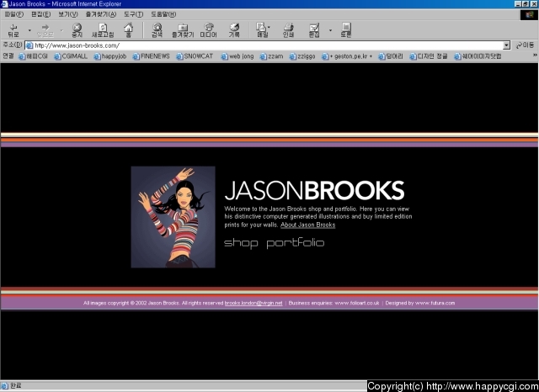Viewport: 539px width, 392px height.
Task: Click www.futura.com in the footer
Action: (435, 303)
